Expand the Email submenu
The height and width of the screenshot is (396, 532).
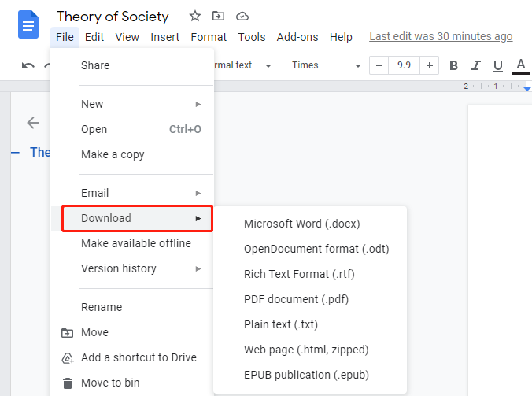click(x=132, y=193)
